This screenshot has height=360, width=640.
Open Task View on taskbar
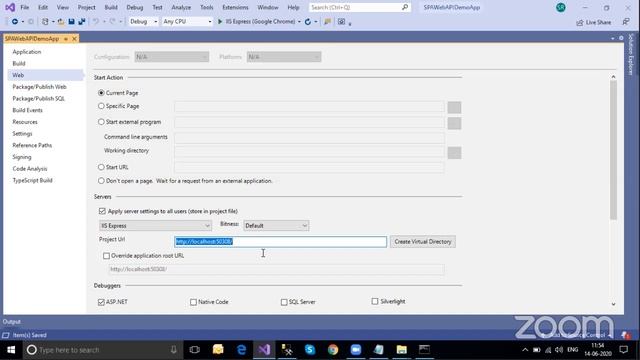coord(195,350)
